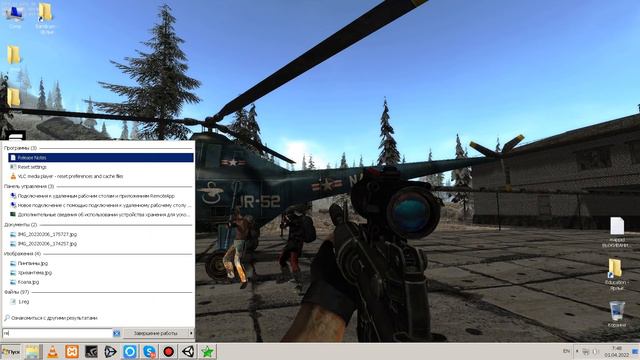This screenshot has width=640, height=360.
Task: Click Ознакомиться с другими результатами link
Action: click(x=51, y=318)
